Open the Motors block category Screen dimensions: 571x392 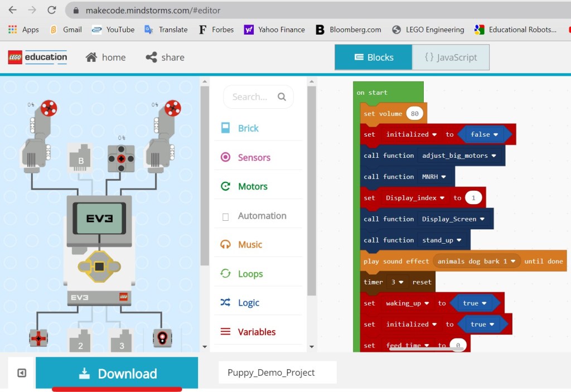pyautogui.click(x=252, y=187)
